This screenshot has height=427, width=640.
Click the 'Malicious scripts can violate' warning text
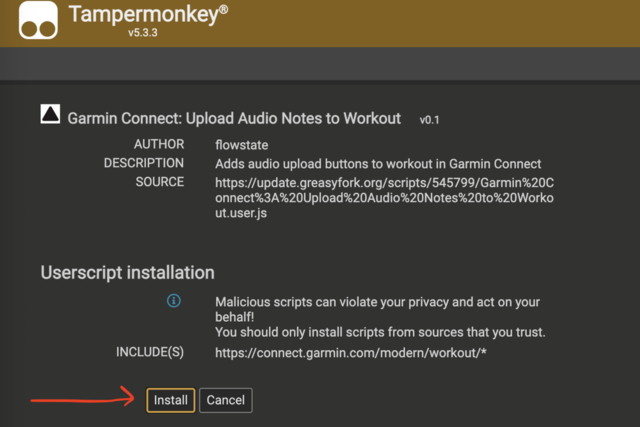click(x=380, y=317)
